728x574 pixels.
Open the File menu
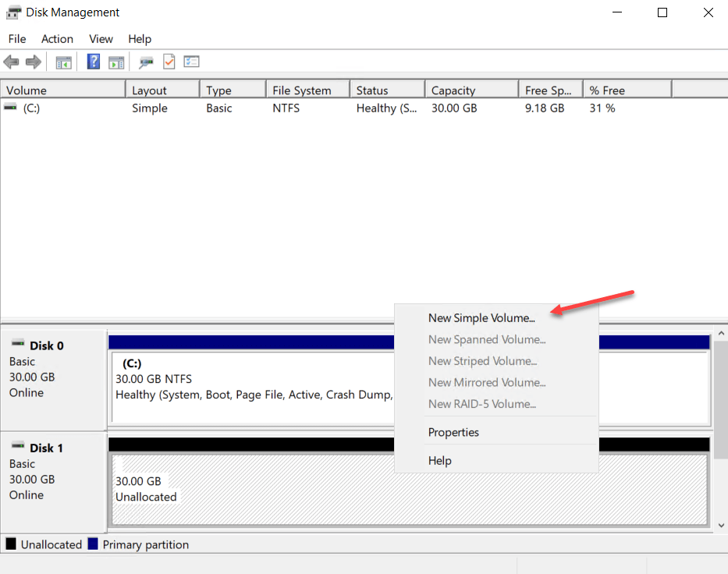pos(17,39)
